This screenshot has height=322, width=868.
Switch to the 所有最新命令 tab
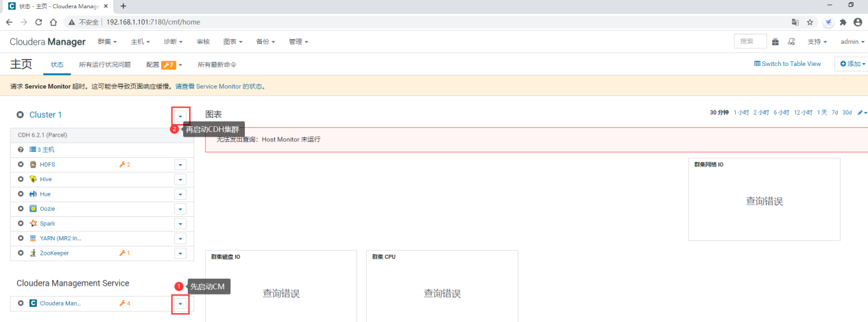point(217,65)
